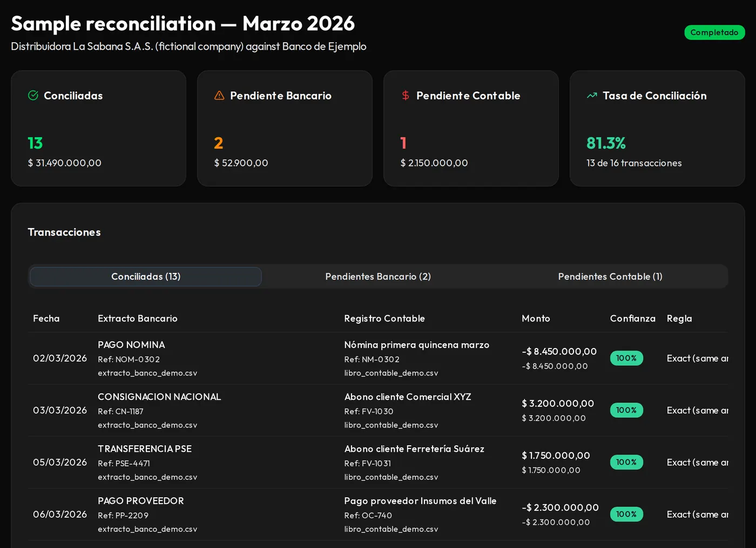Click Pago proveedor Insumos del Valle entry
The width and height of the screenshot is (756, 548).
[x=420, y=501]
